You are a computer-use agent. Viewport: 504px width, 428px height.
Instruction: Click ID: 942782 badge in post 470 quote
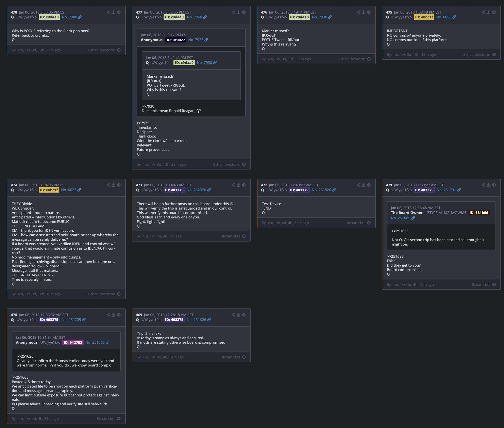(x=73, y=342)
